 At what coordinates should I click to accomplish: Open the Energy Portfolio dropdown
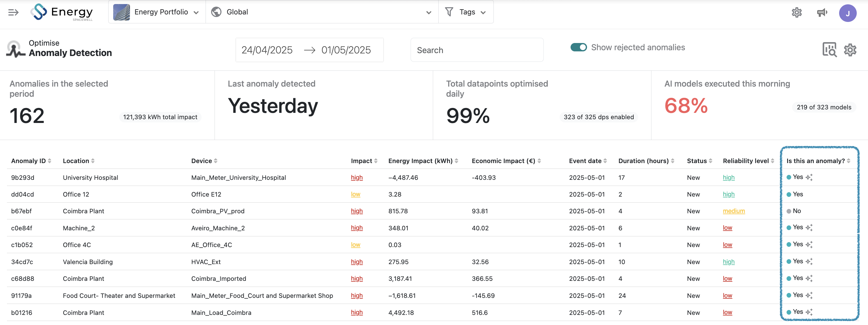(157, 12)
